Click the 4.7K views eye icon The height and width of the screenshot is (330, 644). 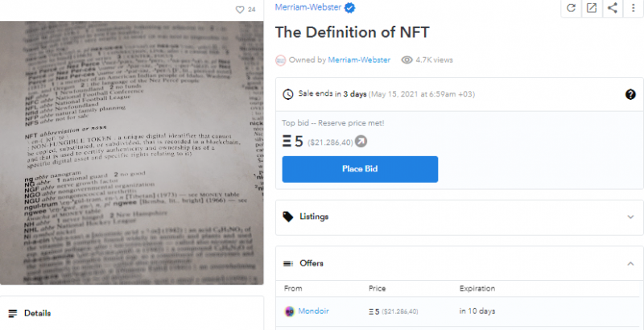coord(407,60)
